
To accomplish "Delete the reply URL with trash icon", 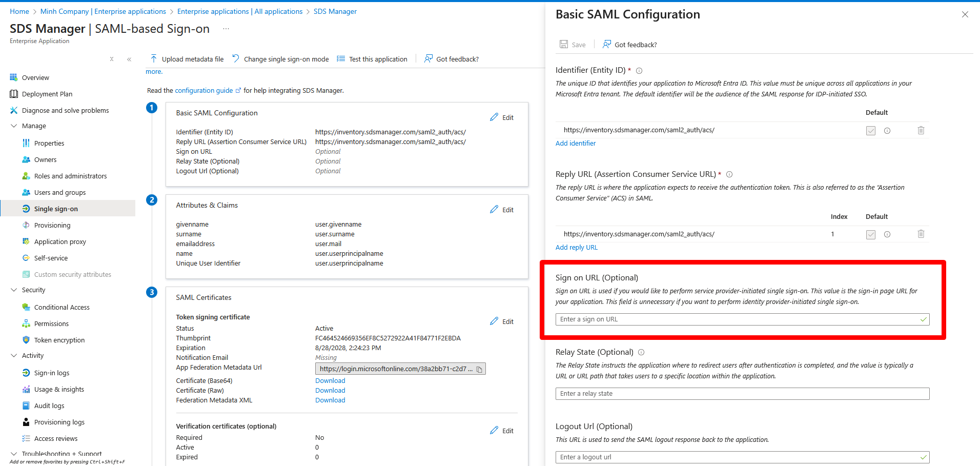I will [x=921, y=234].
